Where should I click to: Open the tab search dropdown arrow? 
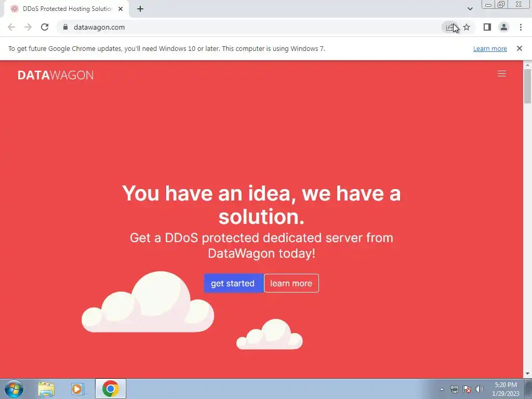point(470,9)
